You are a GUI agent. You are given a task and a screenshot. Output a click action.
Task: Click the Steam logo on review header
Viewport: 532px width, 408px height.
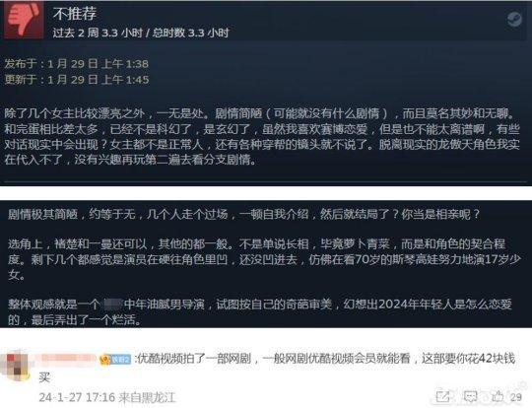(514, 20)
